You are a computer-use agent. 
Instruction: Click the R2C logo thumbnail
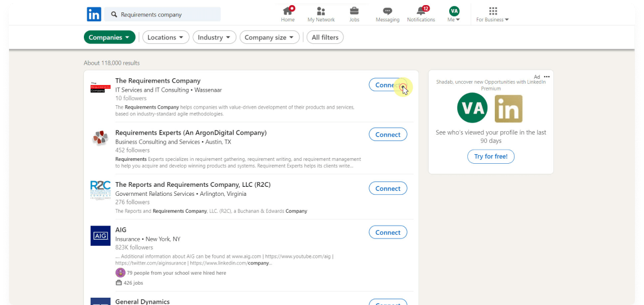pos(101,190)
